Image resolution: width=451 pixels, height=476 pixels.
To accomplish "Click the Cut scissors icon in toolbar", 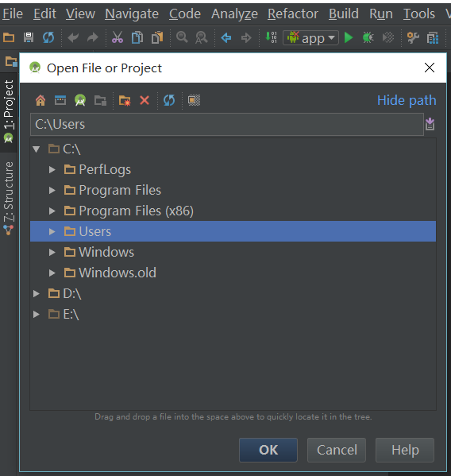I will [118, 37].
